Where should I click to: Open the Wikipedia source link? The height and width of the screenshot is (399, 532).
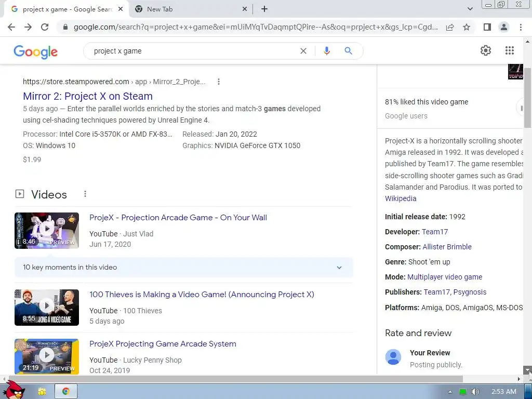pyautogui.click(x=401, y=198)
